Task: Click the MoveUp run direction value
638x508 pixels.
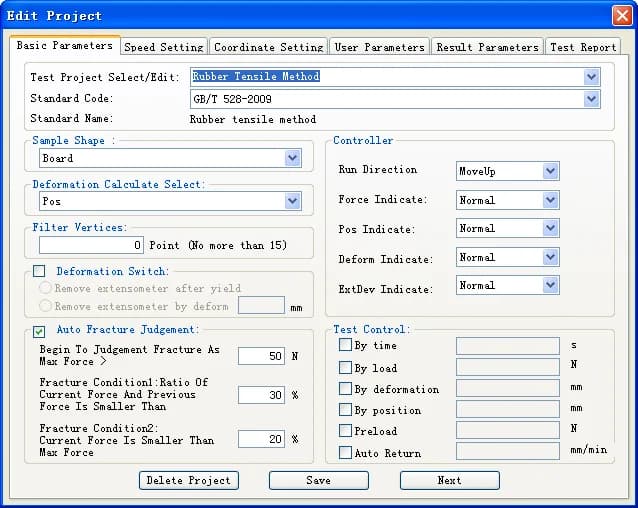Action: [477, 171]
